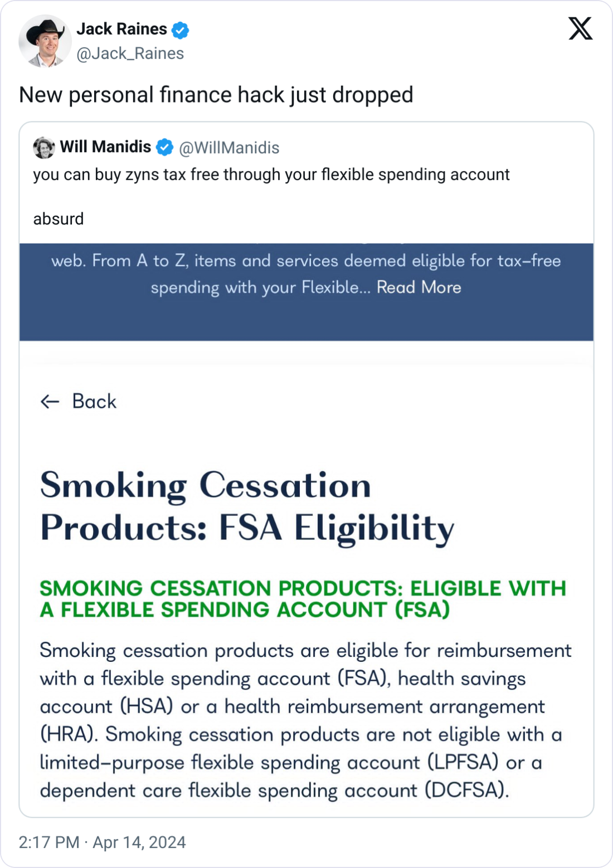This screenshot has width=613, height=868.
Task: Click the 2:17 PM timestamp
Action: point(49,842)
